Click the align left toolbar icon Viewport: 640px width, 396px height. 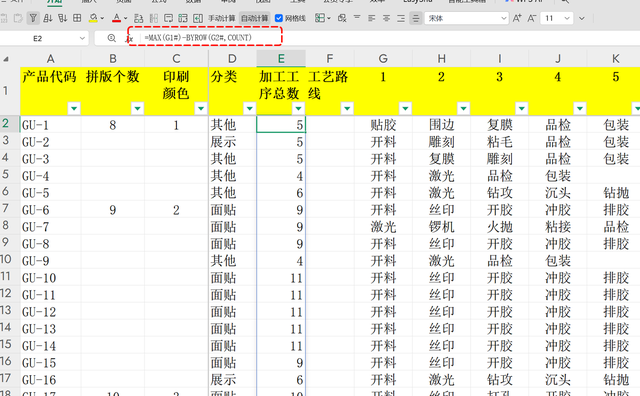click(x=371, y=18)
